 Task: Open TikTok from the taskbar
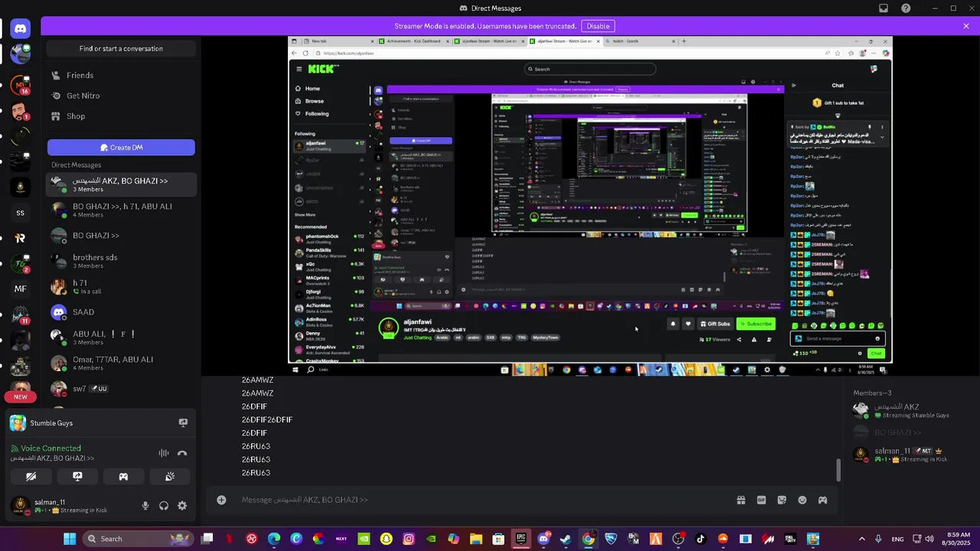tap(701, 539)
